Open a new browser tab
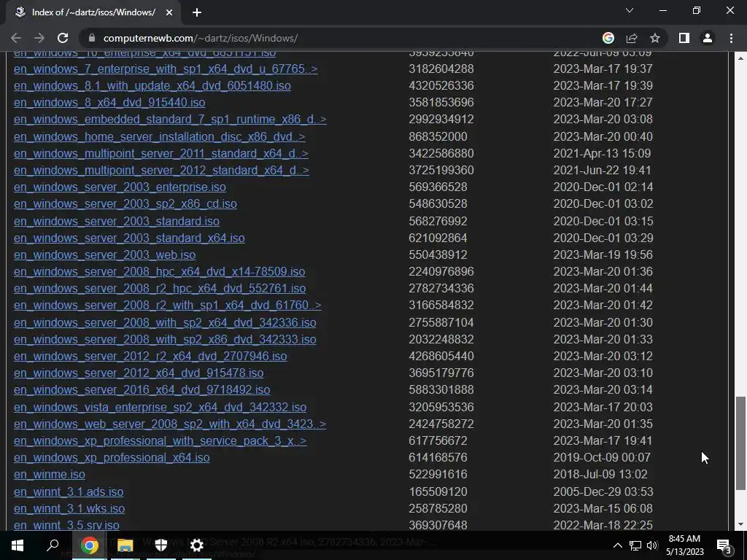 click(x=197, y=12)
